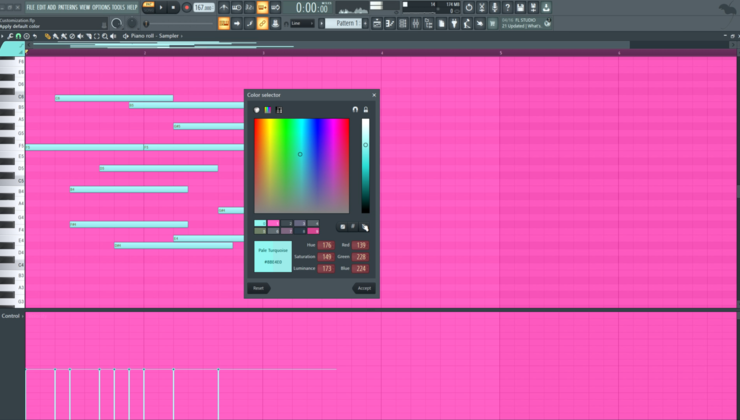The width and height of the screenshot is (740, 420).
Task: Click the Hue value field
Action: point(326,245)
